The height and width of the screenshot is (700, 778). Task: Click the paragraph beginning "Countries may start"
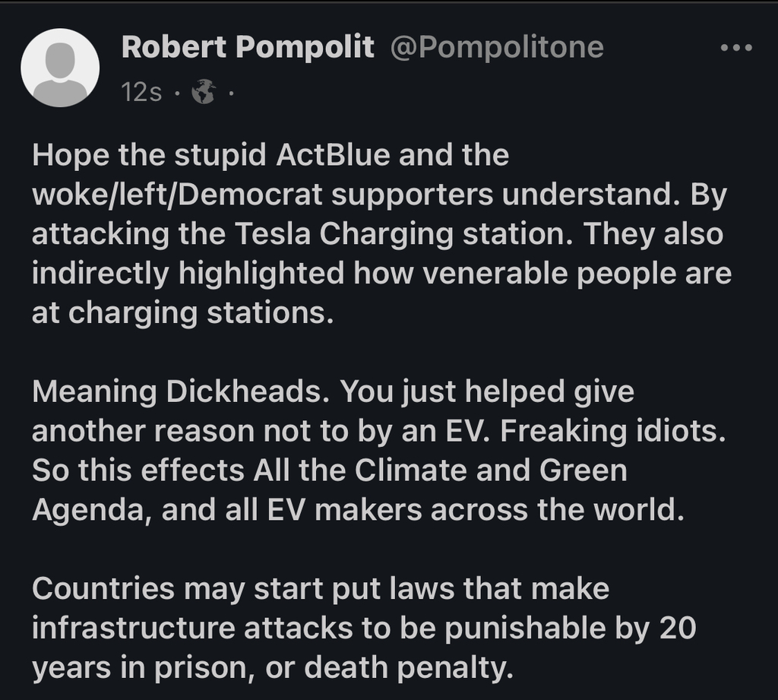click(x=365, y=628)
